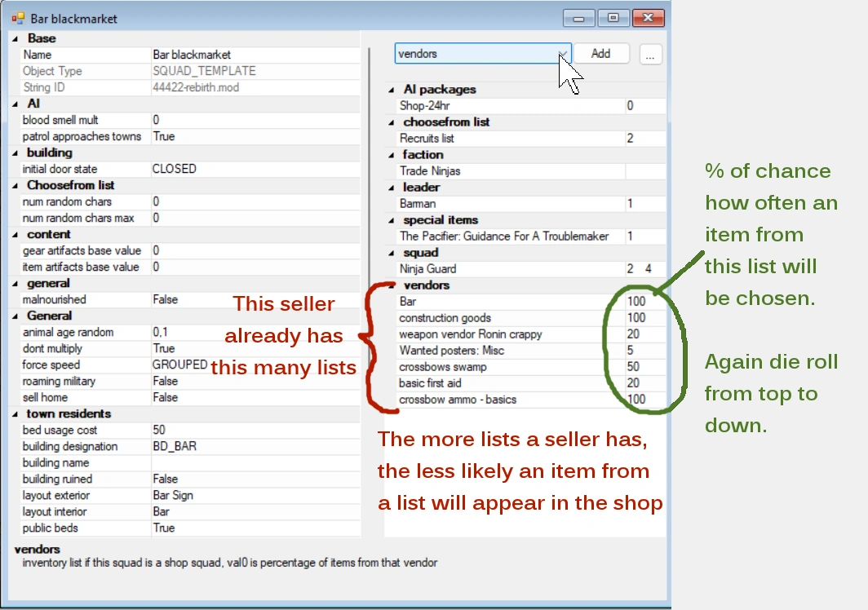Collapse the special items section
The image size is (868, 610).
pos(391,220)
